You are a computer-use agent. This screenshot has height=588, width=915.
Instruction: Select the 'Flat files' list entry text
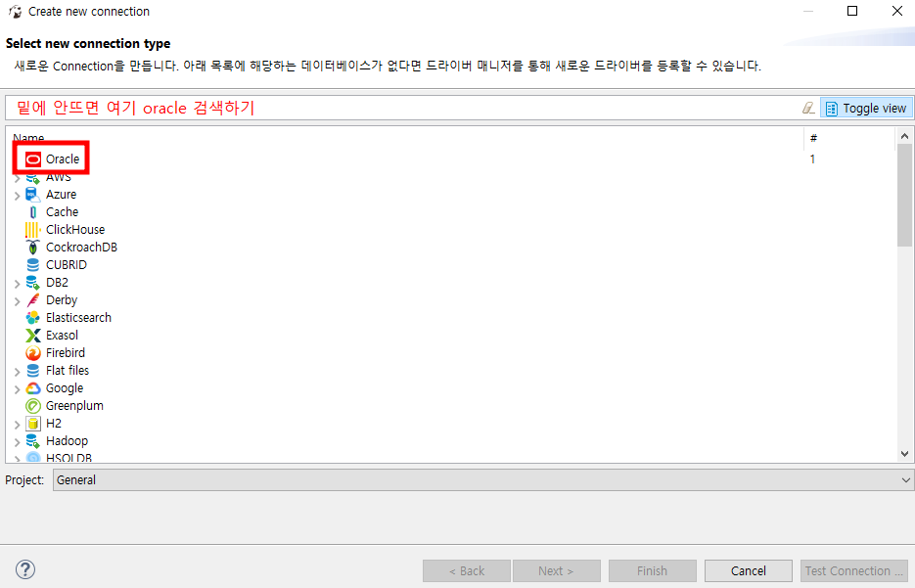68,371
